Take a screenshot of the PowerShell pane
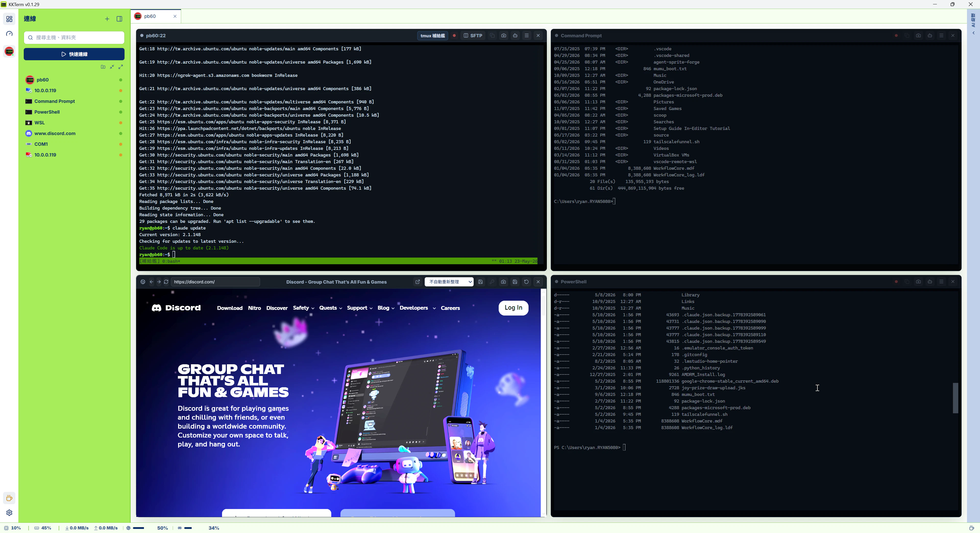The height and width of the screenshot is (533, 980). [918, 282]
